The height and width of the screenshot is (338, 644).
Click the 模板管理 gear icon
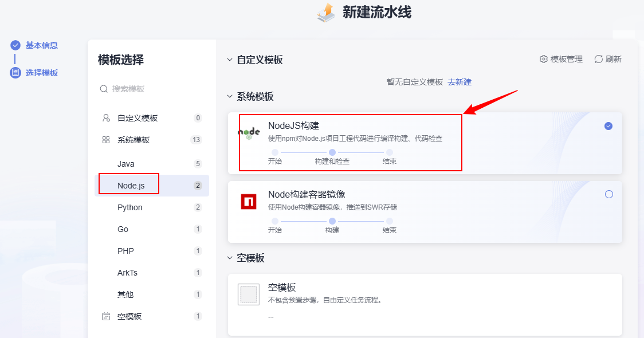tap(543, 59)
